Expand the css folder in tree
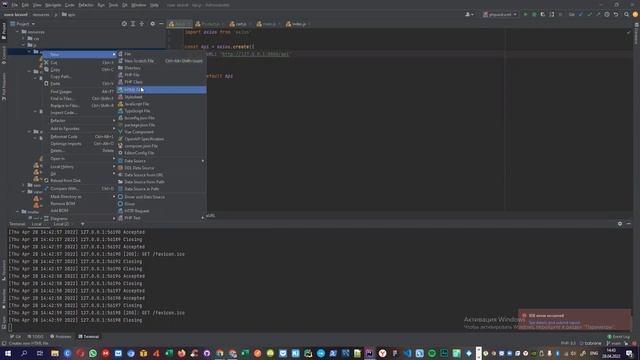This screenshot has height=360, width=640. pos(24,38)
